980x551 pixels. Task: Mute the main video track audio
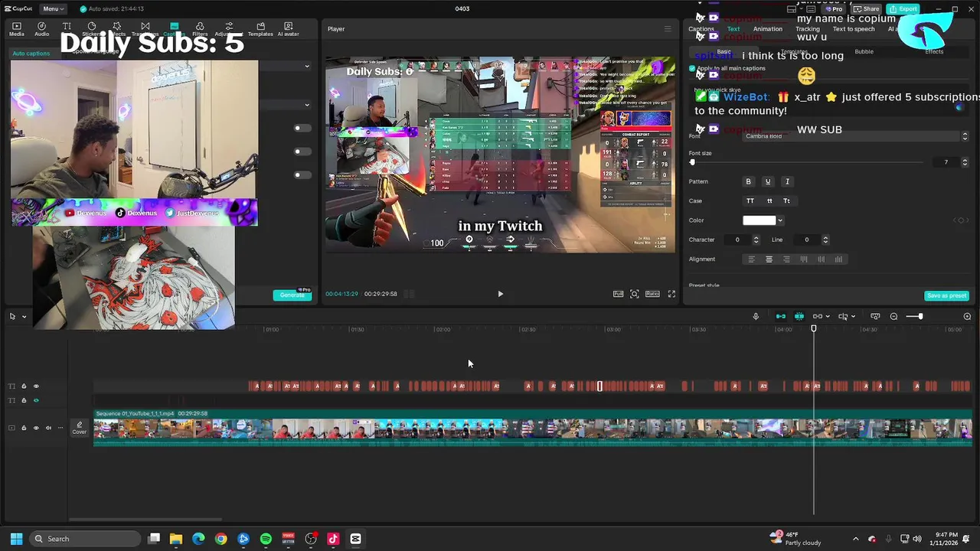point(48,428)
